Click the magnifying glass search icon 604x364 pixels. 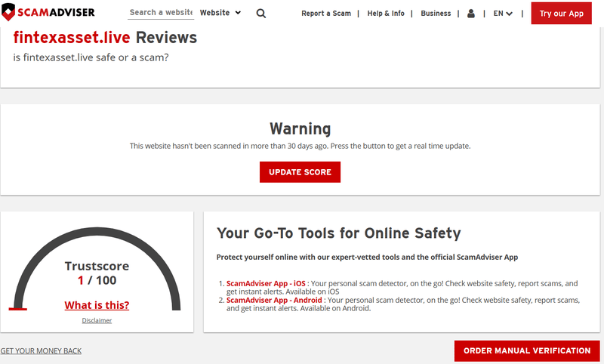pos(260,14)
